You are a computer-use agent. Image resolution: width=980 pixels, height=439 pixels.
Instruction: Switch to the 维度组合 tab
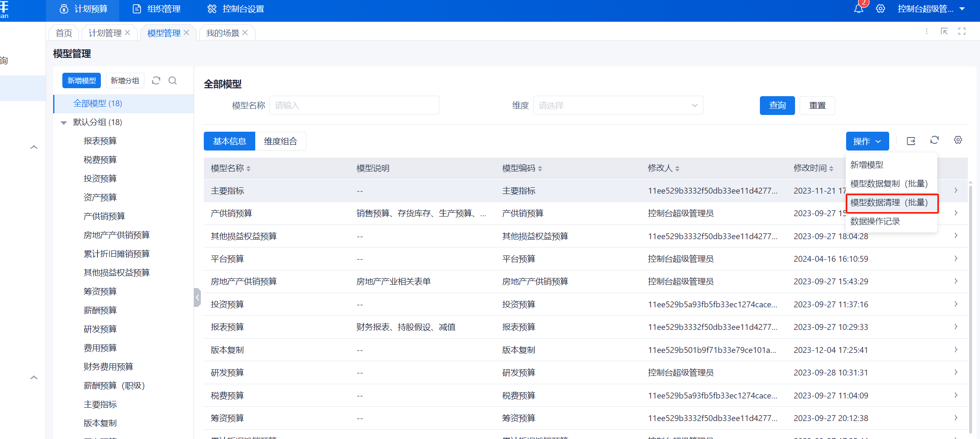pyautogui.click(x=280, y=141)
